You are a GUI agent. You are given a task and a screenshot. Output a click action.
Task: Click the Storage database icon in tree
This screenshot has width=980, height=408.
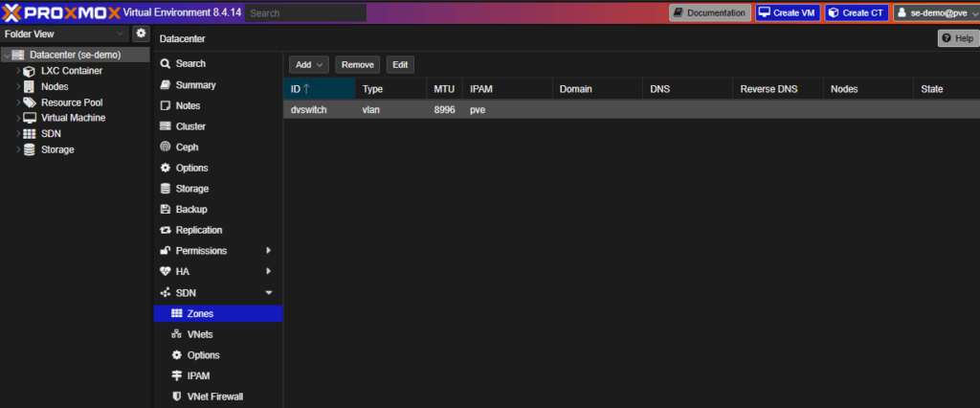(x=29, y=149)
